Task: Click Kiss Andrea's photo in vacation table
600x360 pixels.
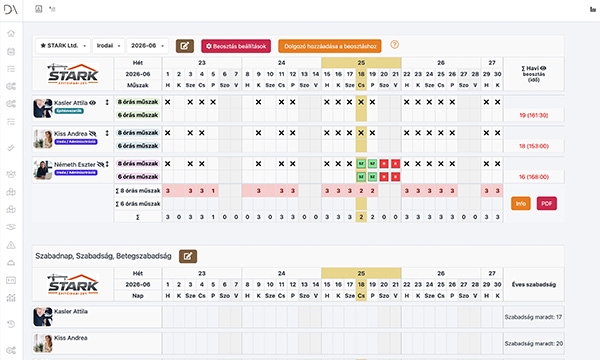Action: (x=43, y=343)
